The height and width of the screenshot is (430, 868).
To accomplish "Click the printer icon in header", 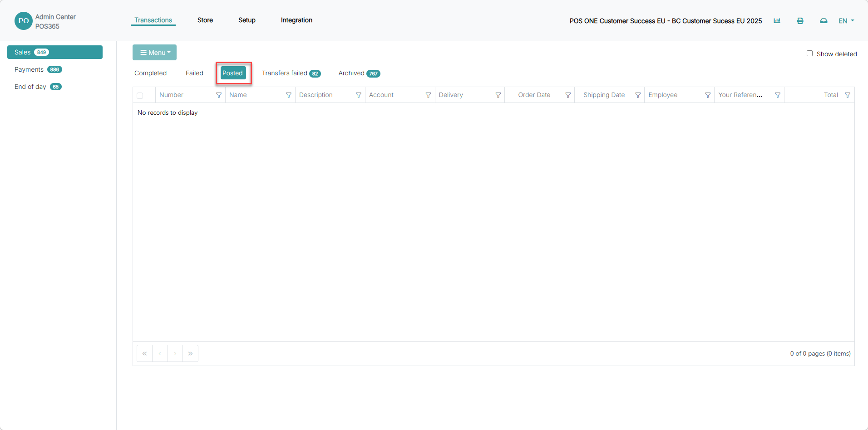I will click(800, 21).
